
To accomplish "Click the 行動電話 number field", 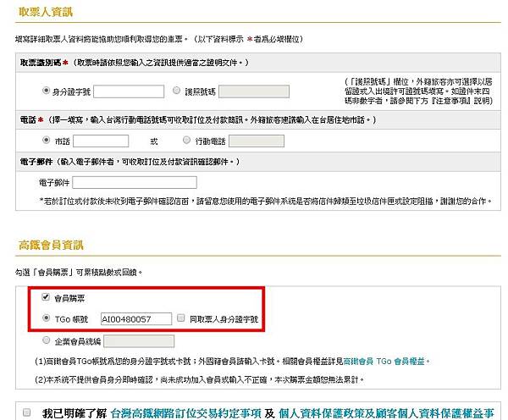I will tap(257, 141).
